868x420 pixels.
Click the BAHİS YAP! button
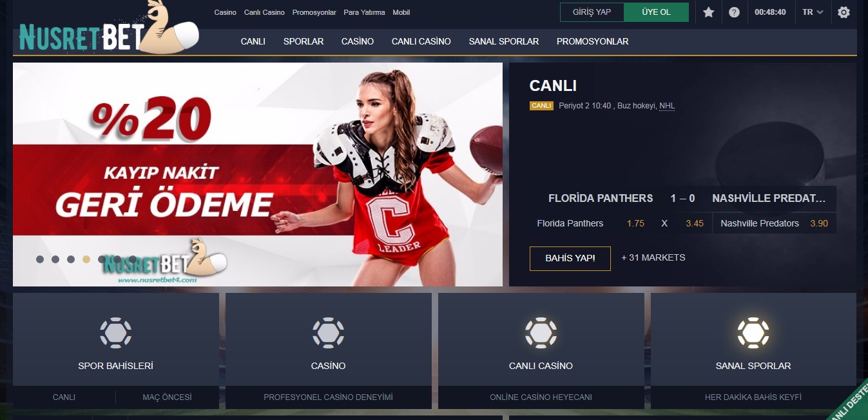coord(570,259)
